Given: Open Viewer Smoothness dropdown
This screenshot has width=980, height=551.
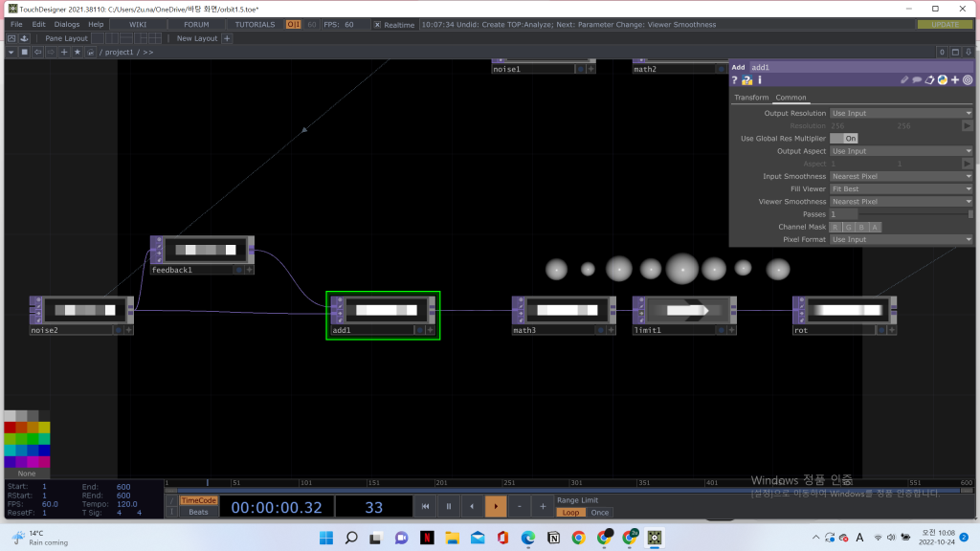Looking at the screenshot, I should [902, 202].
